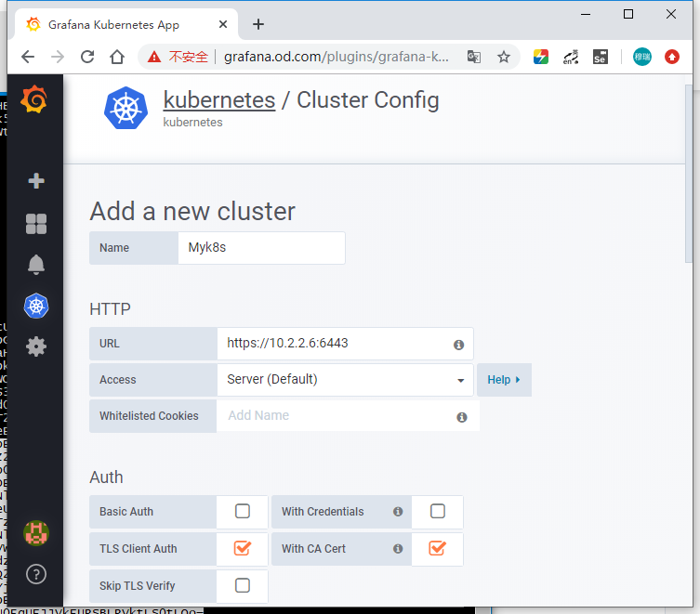Click the not secure warning triangle
Image resolution: width=700 pixels, height=614 pixels.
point(154,57)
